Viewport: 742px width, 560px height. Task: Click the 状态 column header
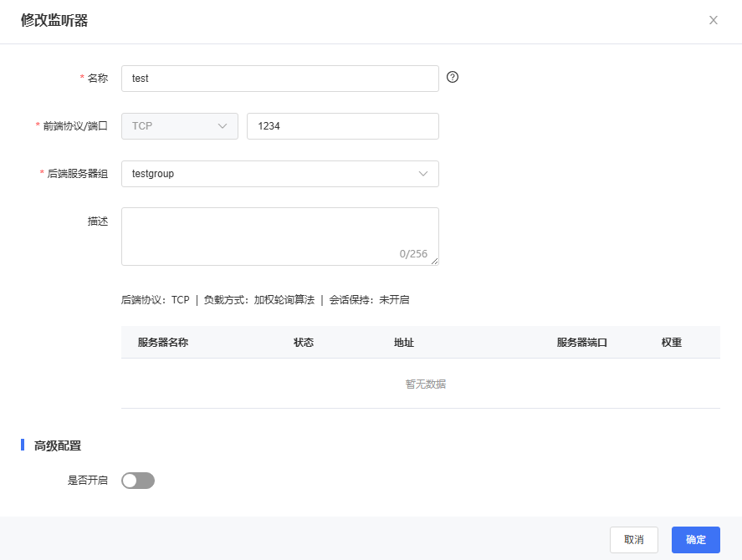pos(304,343)
